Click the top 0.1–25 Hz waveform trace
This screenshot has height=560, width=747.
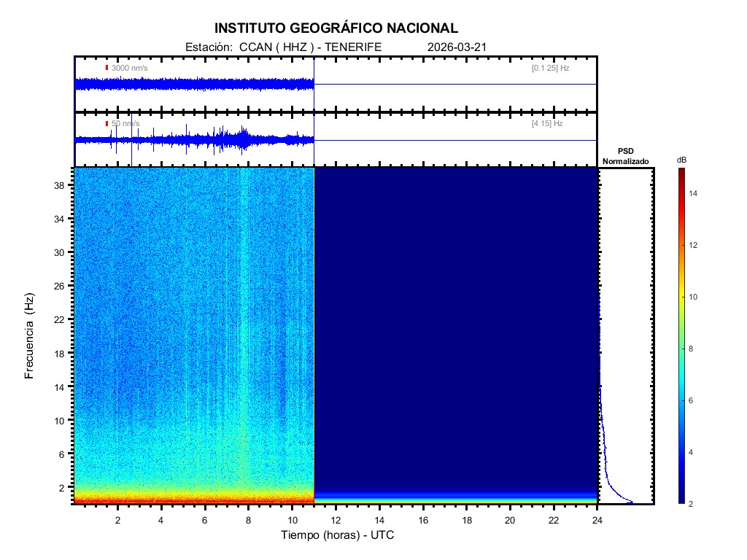193,85
